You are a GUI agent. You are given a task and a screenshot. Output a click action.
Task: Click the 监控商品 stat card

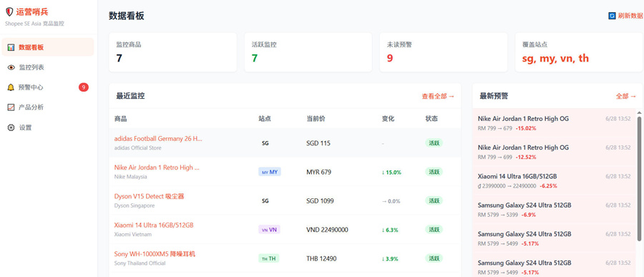click(x=172, y=52)
